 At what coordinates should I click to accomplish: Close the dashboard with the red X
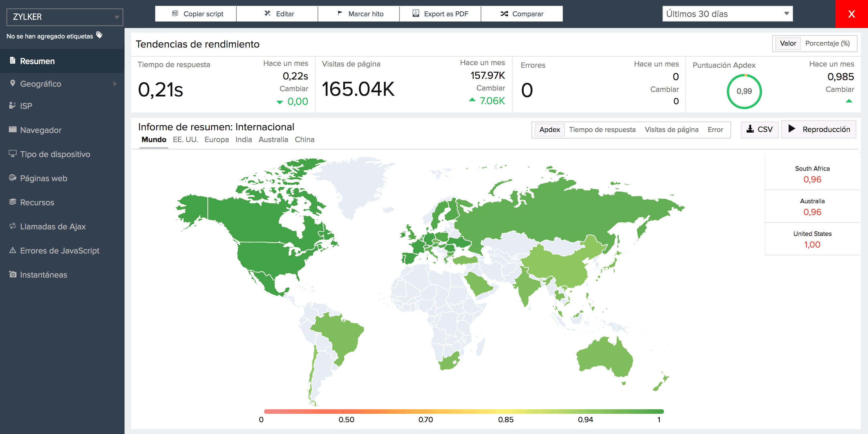coord(851,14)
